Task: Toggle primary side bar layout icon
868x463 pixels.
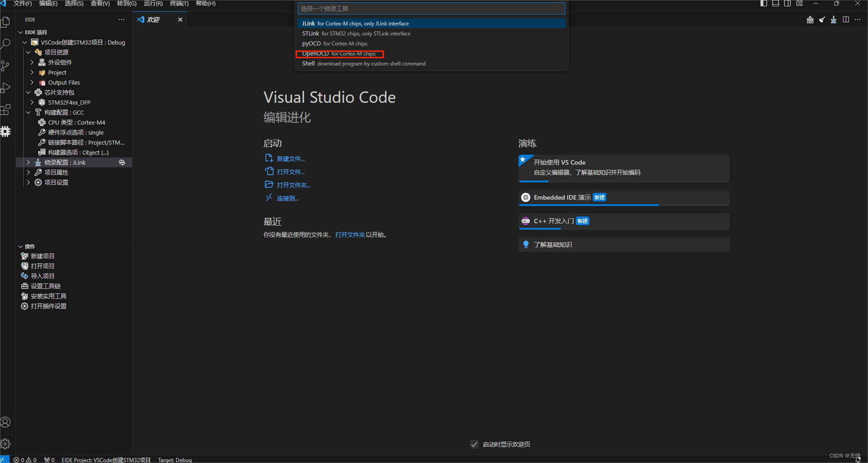Action: [764, 4]
